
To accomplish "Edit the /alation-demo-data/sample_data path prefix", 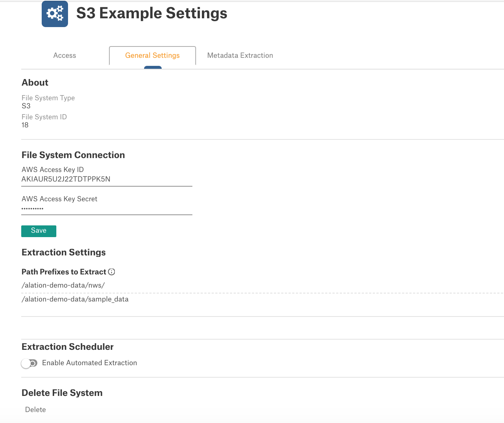I will [x=75, y=299].
